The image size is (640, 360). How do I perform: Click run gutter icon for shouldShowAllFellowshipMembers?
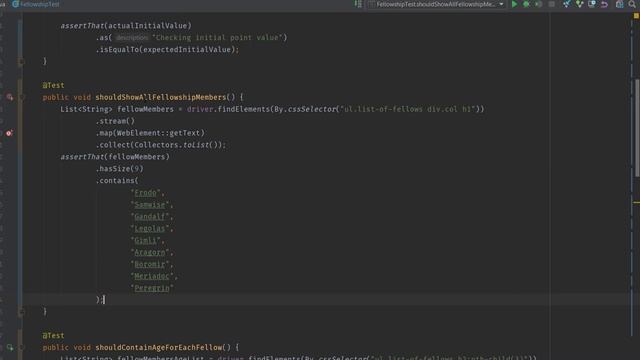coord(9,97)
